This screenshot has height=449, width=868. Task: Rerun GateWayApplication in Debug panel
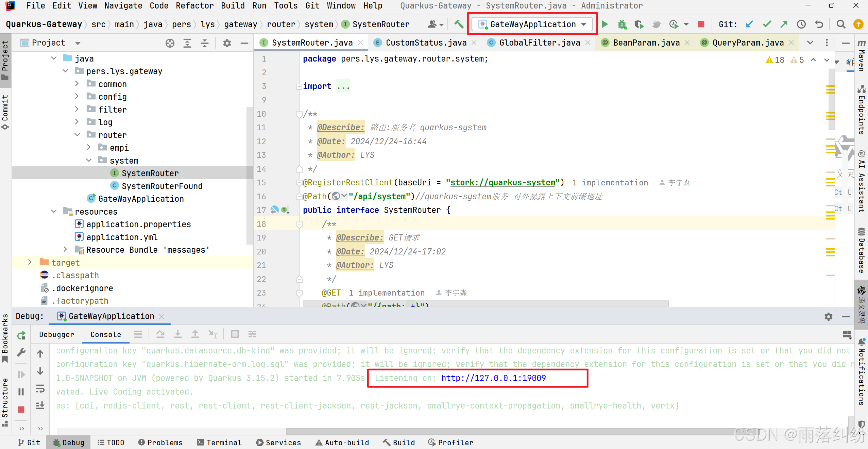coord(21,335)
